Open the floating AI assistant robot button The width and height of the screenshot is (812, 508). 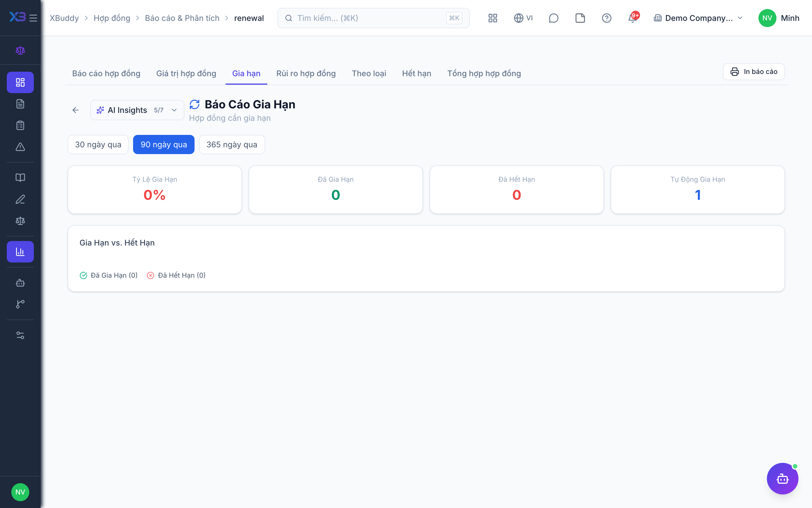point(782,478)
